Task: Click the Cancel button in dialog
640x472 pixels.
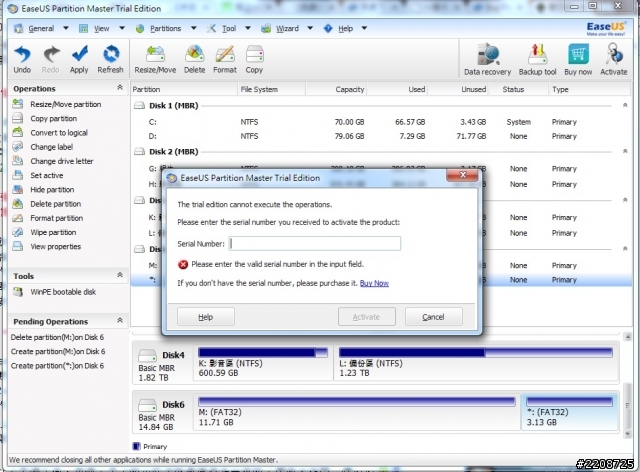Action: pos(433,317)
